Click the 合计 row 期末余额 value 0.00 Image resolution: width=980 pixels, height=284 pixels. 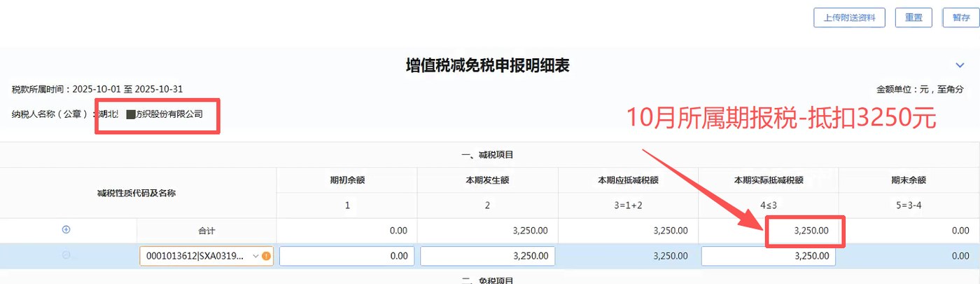[x=960, y=230]
